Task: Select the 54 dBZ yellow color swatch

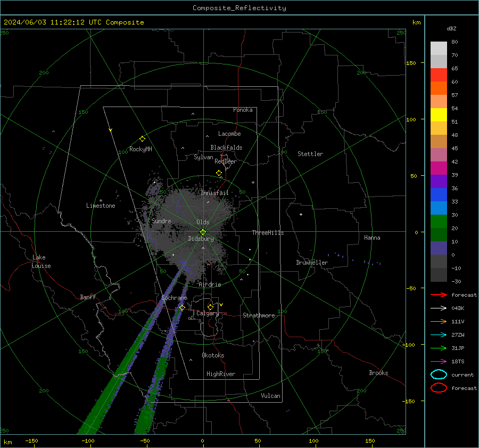Action: pos(439,115)
